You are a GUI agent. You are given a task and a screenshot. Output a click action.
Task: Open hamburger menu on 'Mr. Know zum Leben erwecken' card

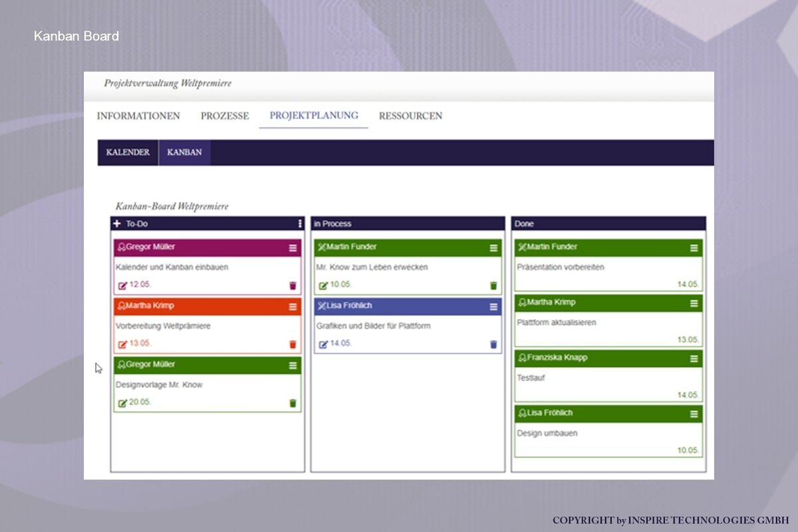click(x=493, y=248)
